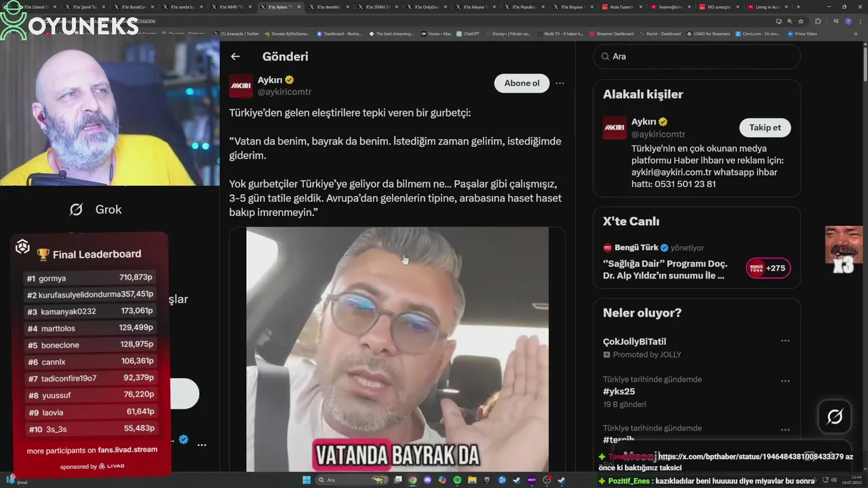Click the Neler oluyor? heading

pyautogui.click(x=642, y=313)
